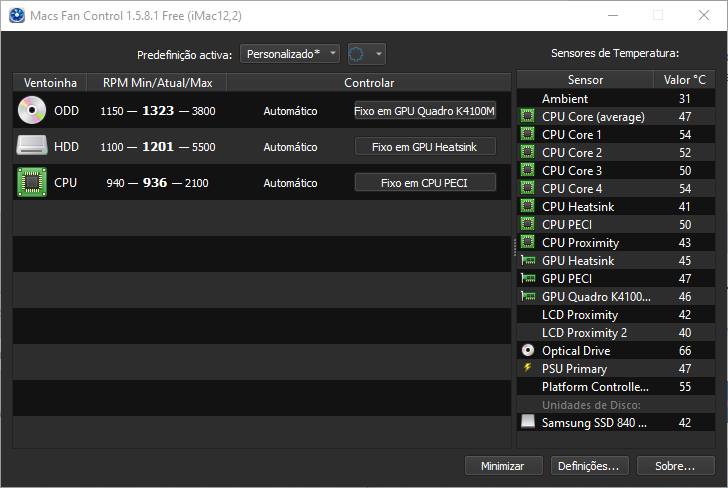The width and height of the screenshot is (728, 488).
Task: Click the Controlar column header
Action: [369, 83]
